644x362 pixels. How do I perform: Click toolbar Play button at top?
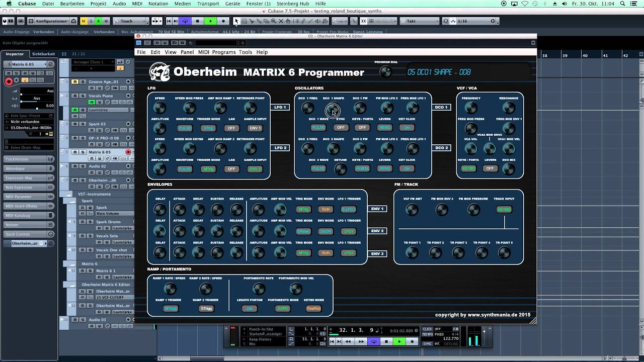[x=210, y=21]
